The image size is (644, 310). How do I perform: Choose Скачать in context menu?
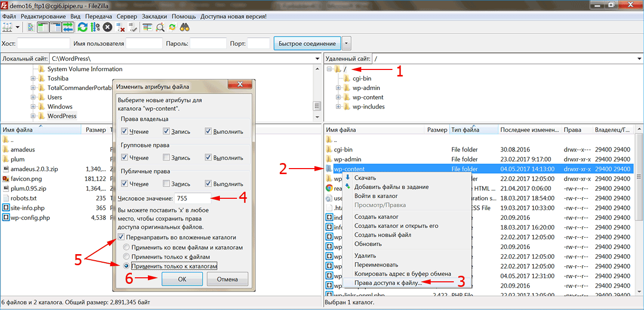[x=365, y=178]
